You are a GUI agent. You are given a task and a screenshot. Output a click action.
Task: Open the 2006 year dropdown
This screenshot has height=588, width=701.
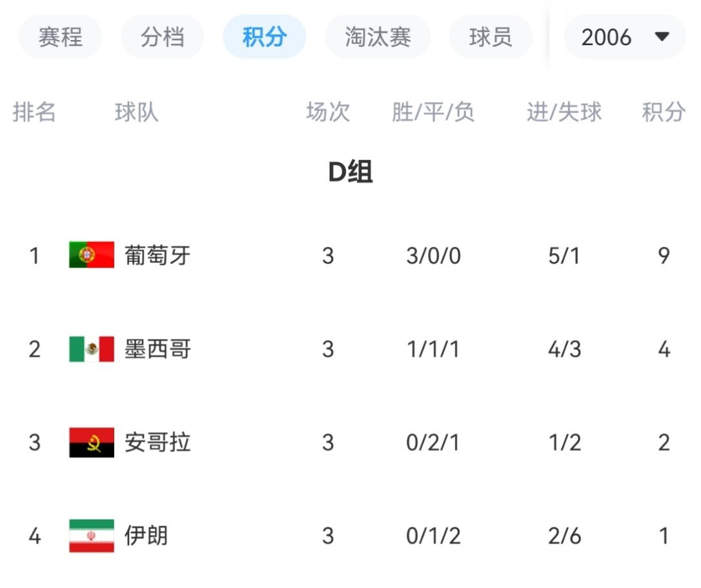pyautogui.click(x=625, y=37)
